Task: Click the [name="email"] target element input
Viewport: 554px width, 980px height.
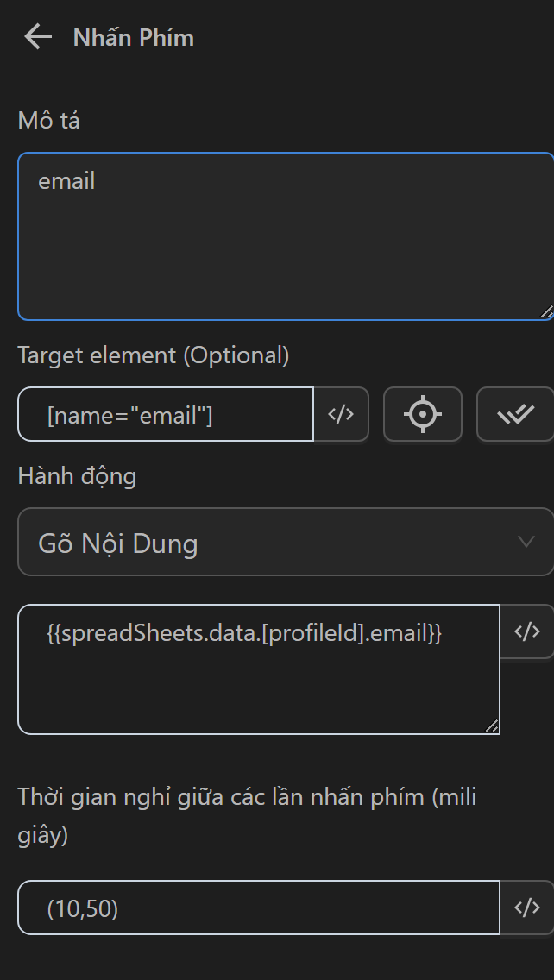Action: click(166, 415)
